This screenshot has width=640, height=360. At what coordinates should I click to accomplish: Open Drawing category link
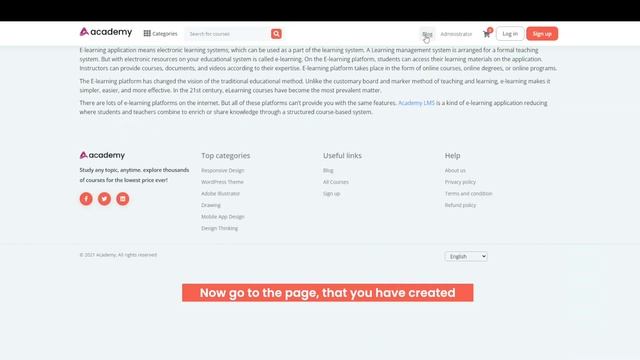pyautogui.click(x=211, y=205)
